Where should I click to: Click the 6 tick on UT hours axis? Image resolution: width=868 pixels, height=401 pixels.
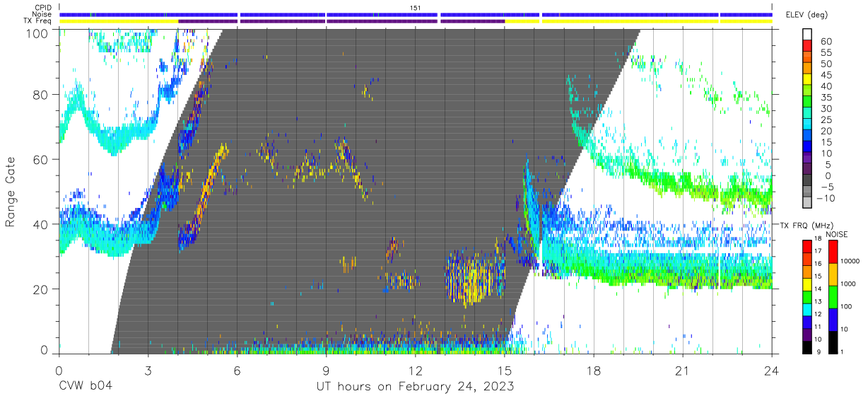point(237,370)
